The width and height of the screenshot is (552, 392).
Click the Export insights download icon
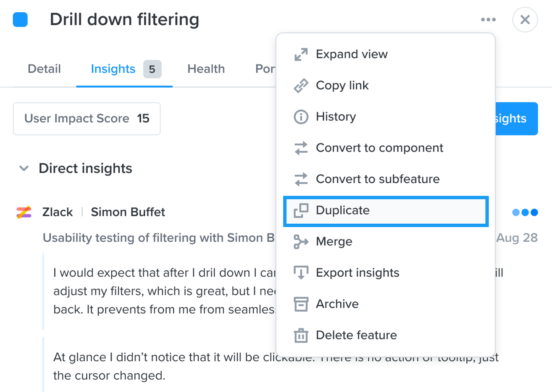pyautogui.click(x=301, y=273)
